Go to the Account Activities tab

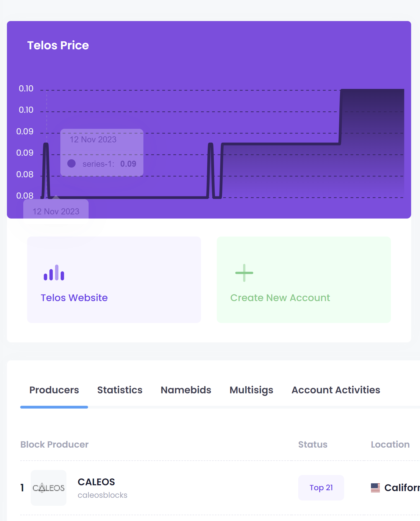tap(336, 390)
